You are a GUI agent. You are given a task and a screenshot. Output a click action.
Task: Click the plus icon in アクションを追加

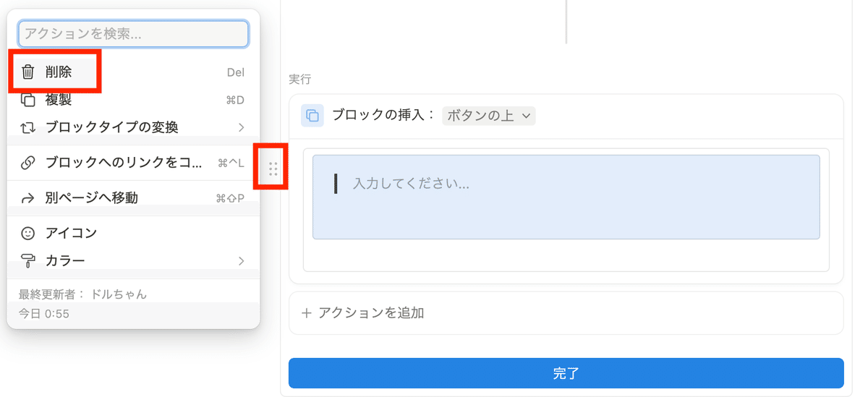pos(307,313)
